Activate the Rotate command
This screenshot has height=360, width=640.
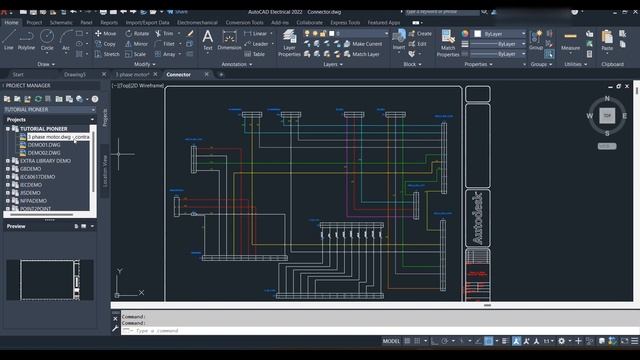pyautogui.click(x=137, y=33)
